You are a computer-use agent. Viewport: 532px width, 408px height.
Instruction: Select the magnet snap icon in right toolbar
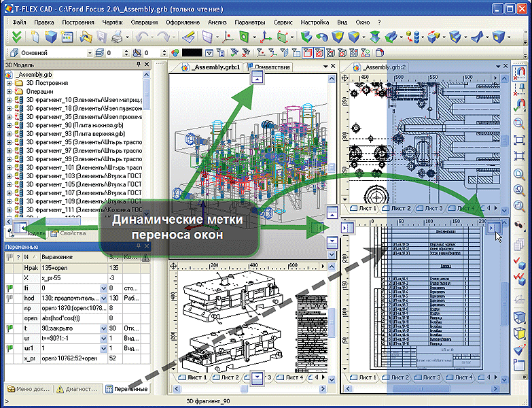click(x=519, y=73)
